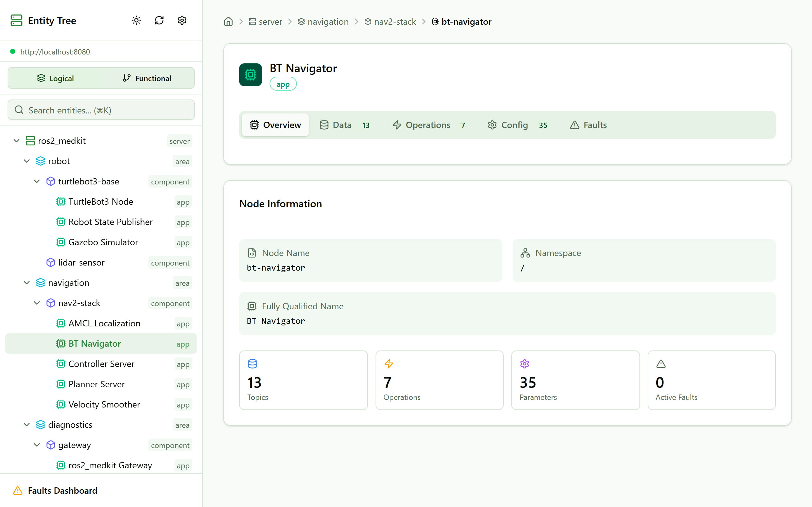Switch to Logical view mode

pyautogui.click(x=56, y=78)
